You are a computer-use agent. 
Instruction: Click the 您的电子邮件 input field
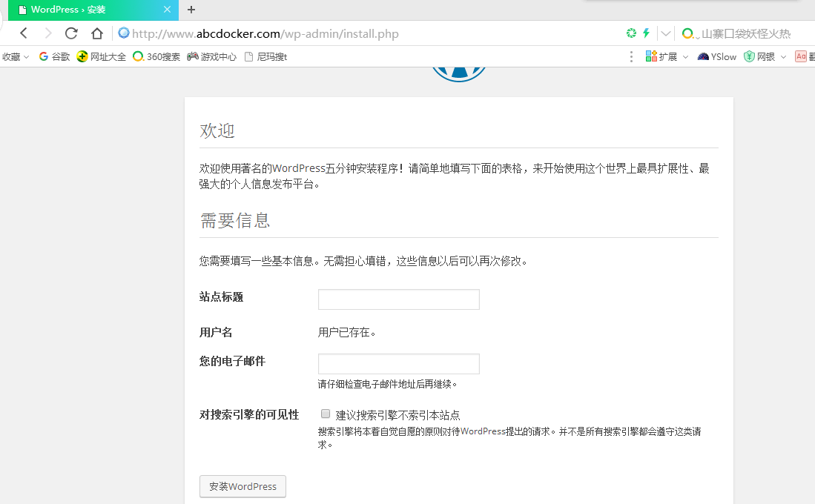click(x=399, y=364)
